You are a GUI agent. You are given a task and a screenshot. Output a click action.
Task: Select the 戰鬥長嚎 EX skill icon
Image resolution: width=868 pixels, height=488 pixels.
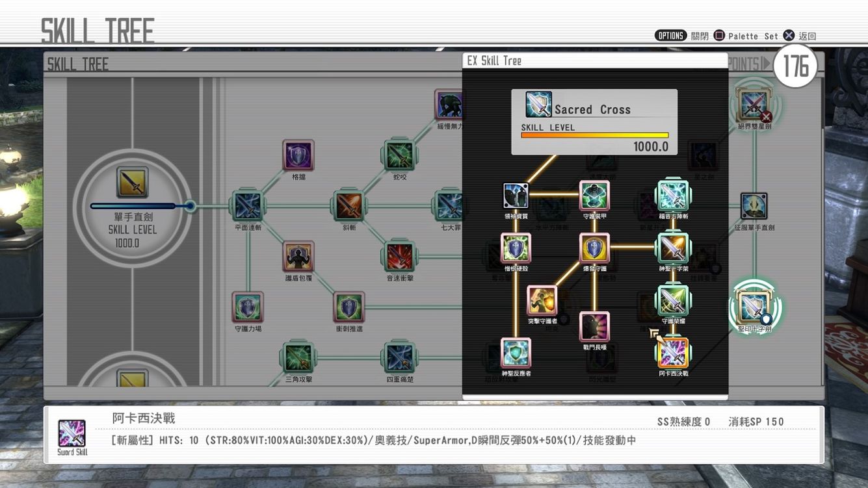pyautogui.click(x=594, y=327)
